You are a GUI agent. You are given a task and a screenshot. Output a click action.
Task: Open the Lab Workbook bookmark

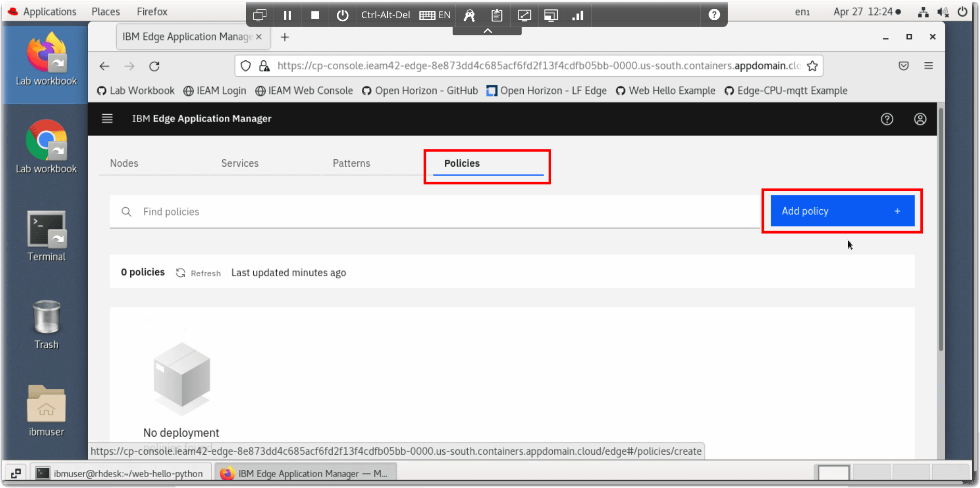[x=136, y=91]
